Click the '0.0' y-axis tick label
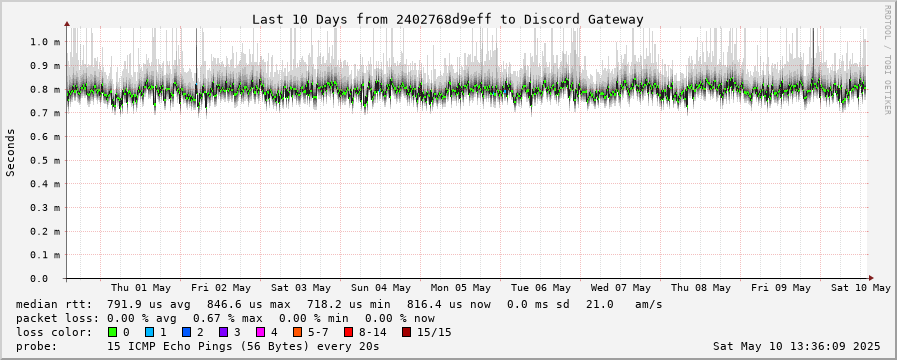Image resolution: width=897 pixels, height=360 pixels. tap(38, 279)
